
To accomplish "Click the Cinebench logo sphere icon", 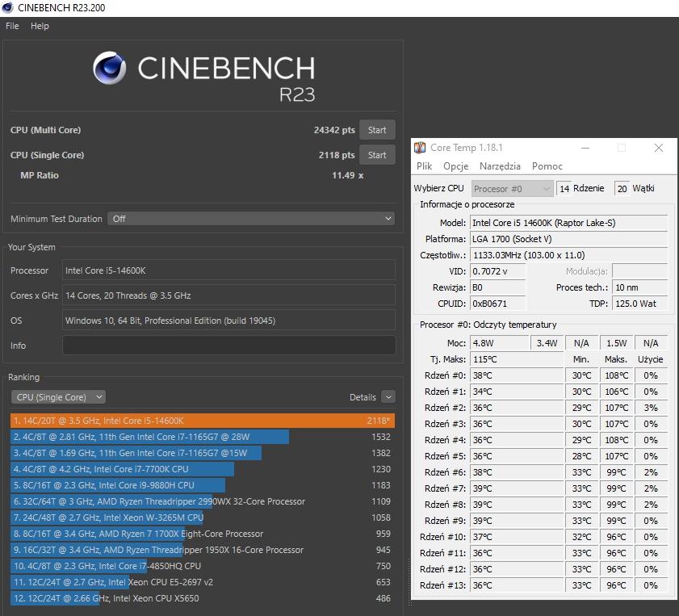I will click(109, 69).
